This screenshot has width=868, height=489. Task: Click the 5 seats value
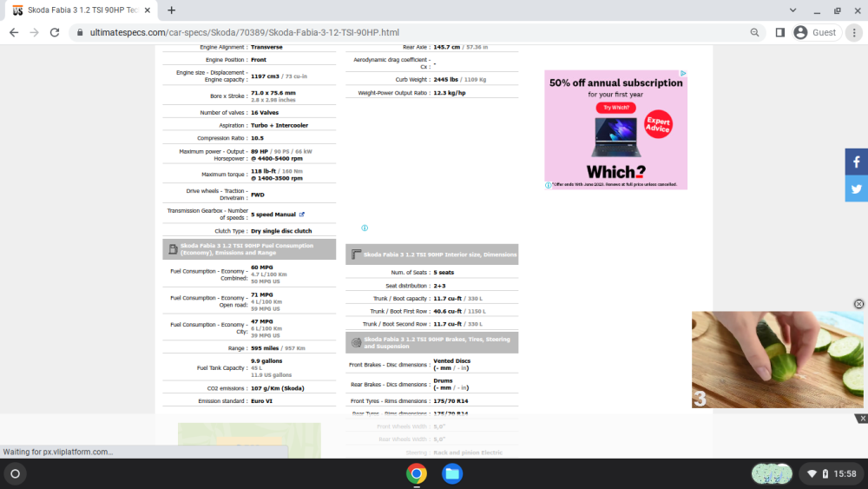(x=444, y=273)
